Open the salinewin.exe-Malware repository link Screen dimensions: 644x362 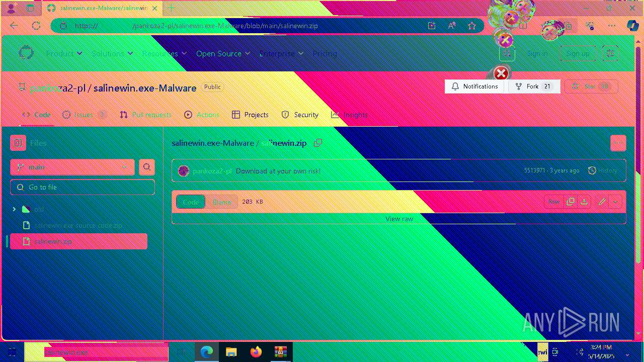tap(145, 88)
